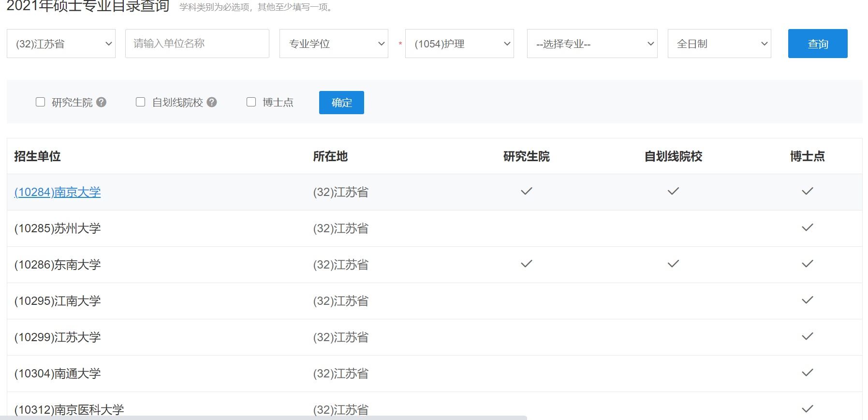Screen dimensions: 868x420
Task: Tick the 自划线院校 checkbox
Action: [141, 102]
